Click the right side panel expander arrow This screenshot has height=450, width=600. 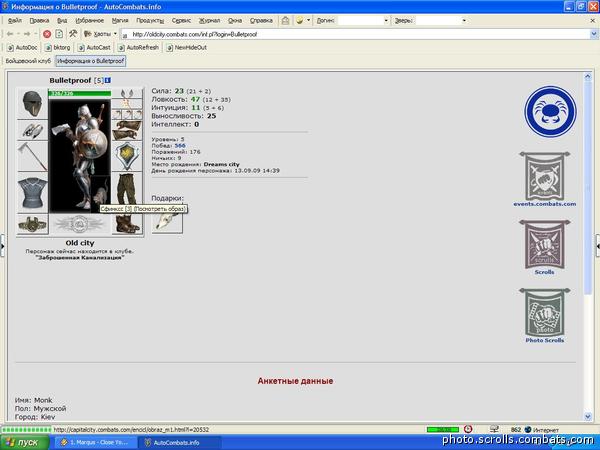(598, 246)
